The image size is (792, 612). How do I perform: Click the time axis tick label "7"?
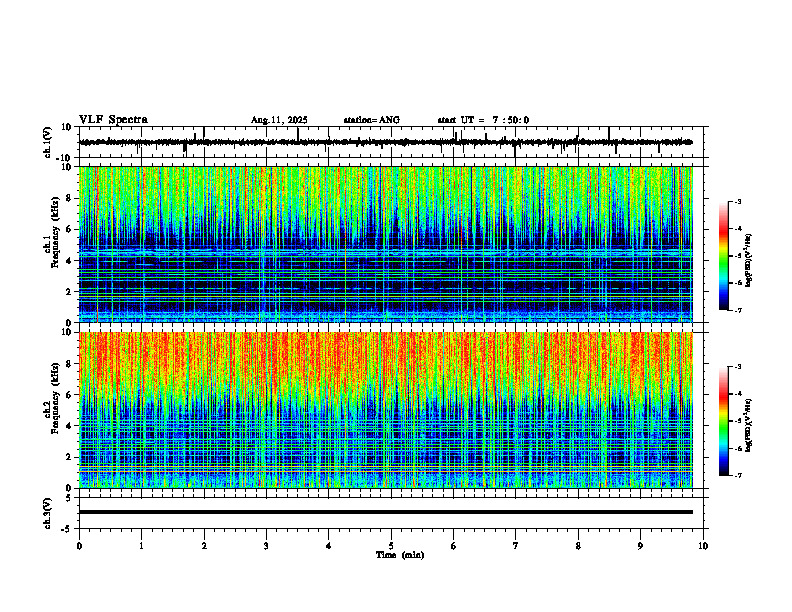516,546
